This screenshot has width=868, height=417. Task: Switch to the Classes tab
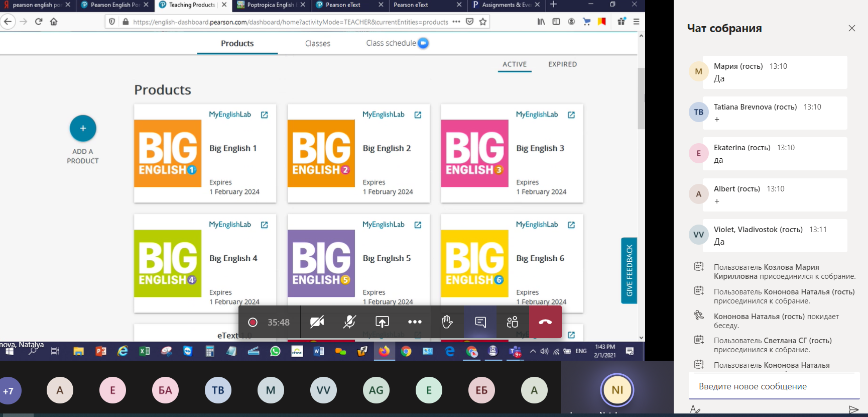pyautogui.click(x=318, y=44)
